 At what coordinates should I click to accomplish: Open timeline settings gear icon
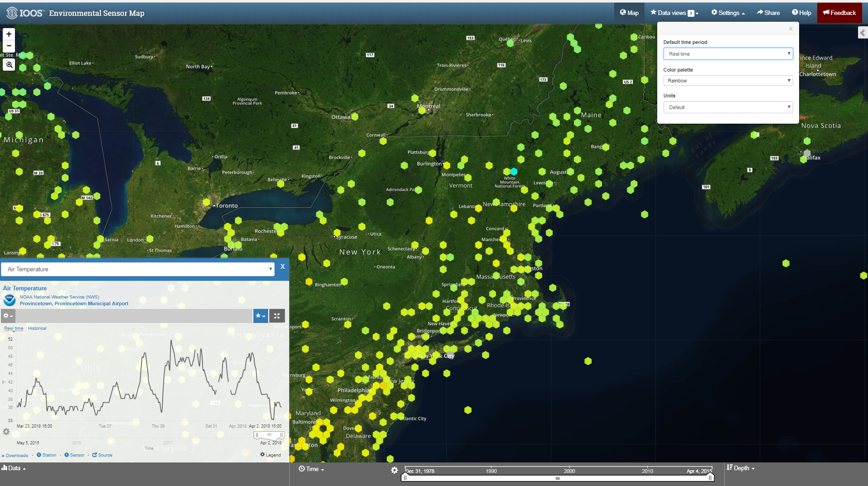pos(394,470)
